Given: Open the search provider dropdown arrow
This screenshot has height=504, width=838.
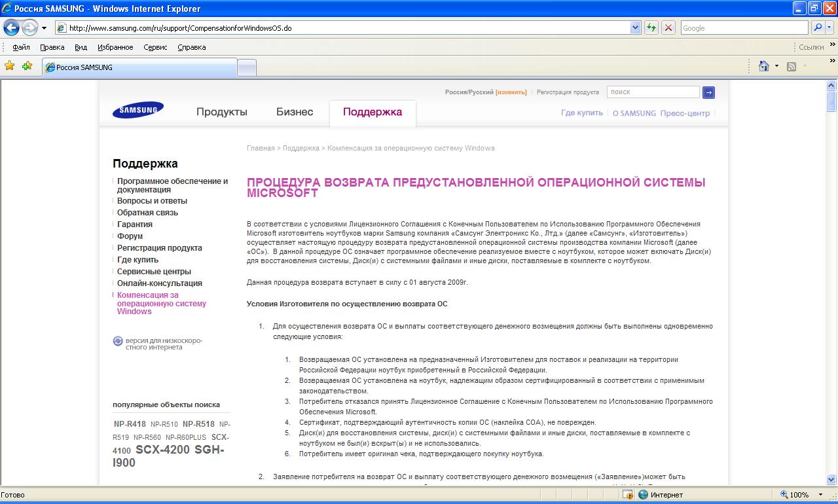Looking at the screenshot, I should [x=831, y=28].
